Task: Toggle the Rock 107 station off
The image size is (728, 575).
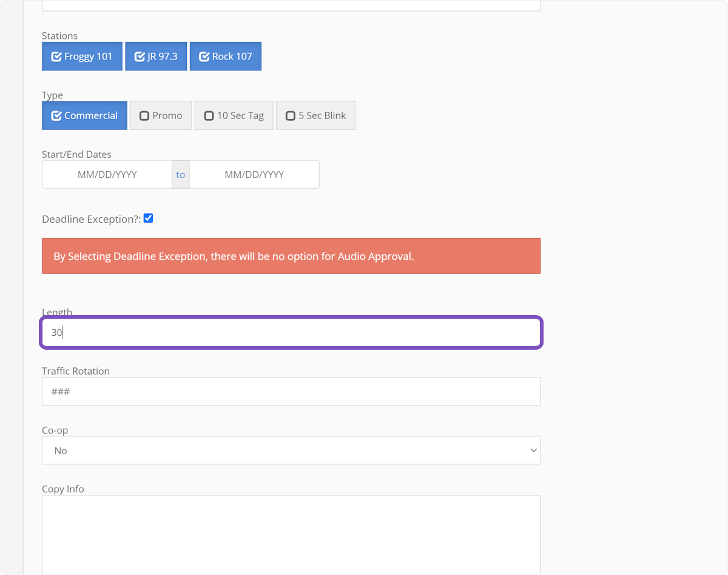Action: click(x=225, y=56)
